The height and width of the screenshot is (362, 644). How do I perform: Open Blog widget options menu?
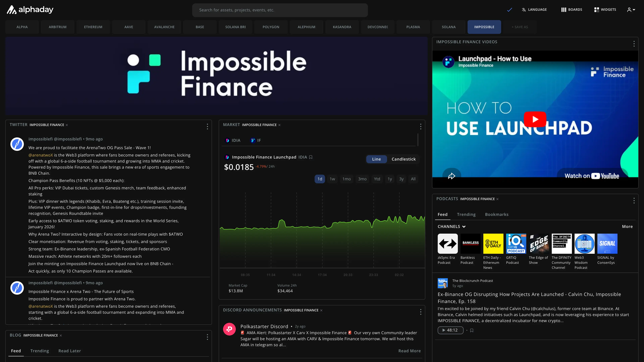[x=207, y=337]
